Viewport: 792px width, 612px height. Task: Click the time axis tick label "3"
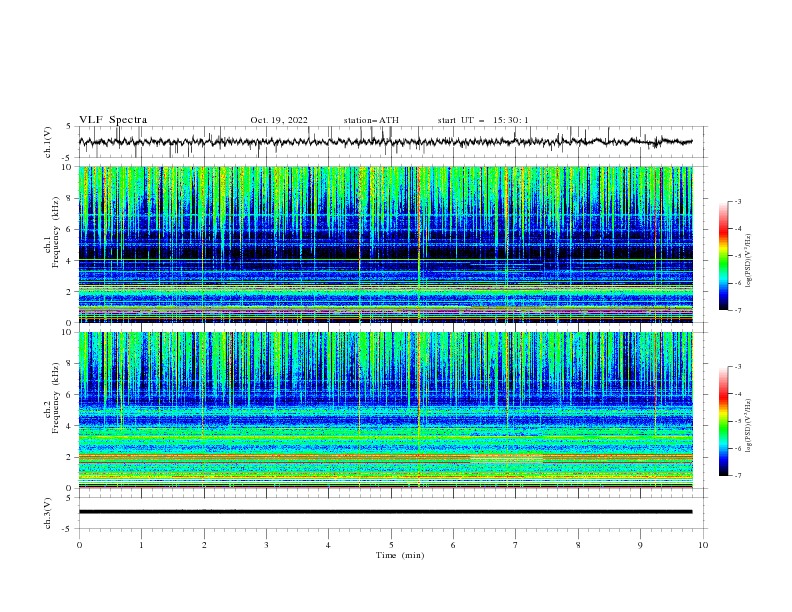(x=266, y=545)
